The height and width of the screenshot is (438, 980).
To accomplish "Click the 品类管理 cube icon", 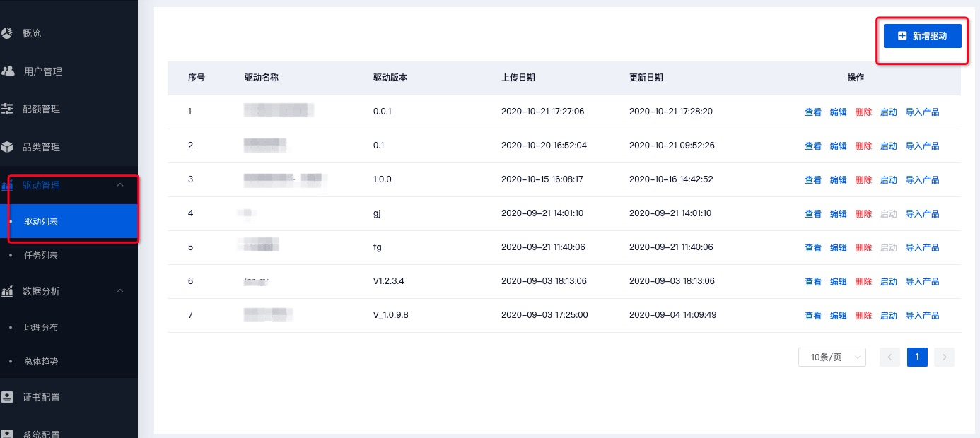I will (7, 147).
